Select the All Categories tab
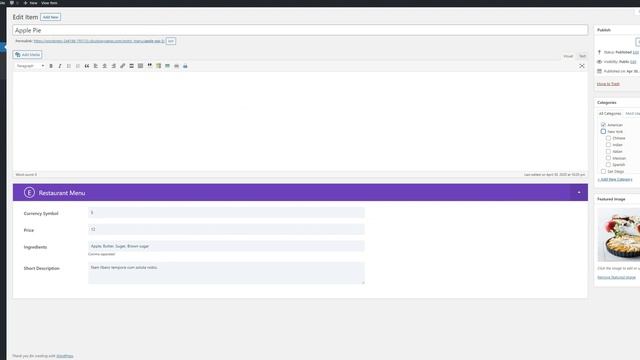 [x=610, y=113]
